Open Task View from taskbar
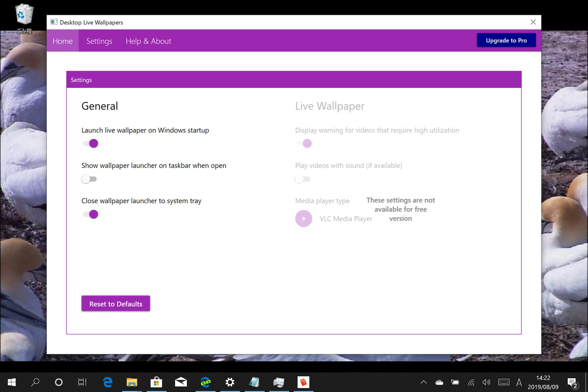This screenshot has height=392, width=588. tap(82, 382)
